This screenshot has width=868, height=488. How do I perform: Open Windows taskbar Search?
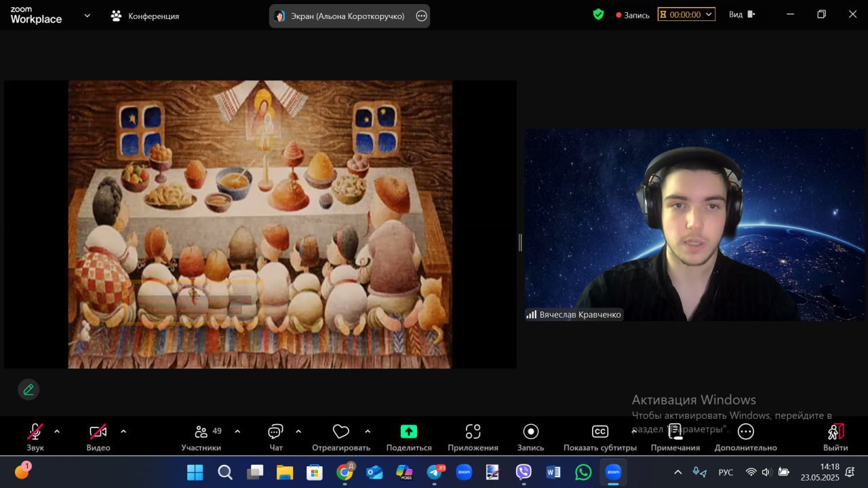(x=225, y=472)
